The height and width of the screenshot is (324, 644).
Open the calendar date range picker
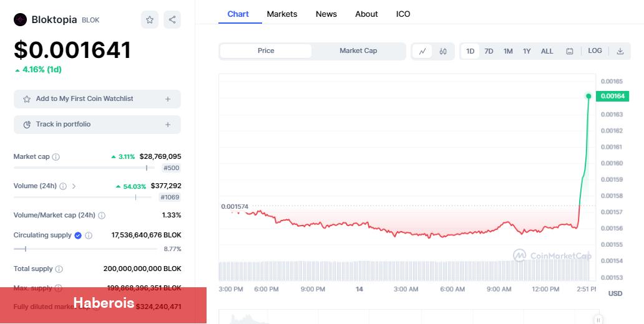coord(570,51)
